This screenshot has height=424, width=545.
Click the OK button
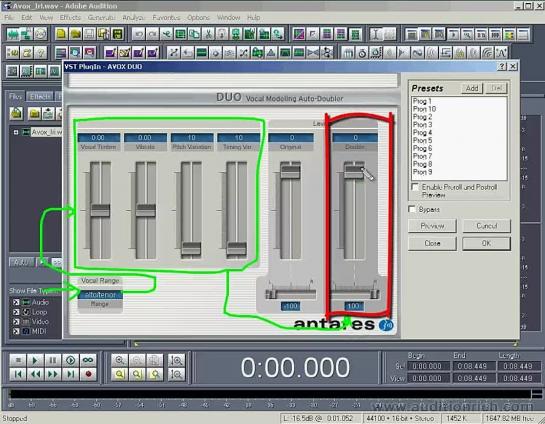[487, 243]
